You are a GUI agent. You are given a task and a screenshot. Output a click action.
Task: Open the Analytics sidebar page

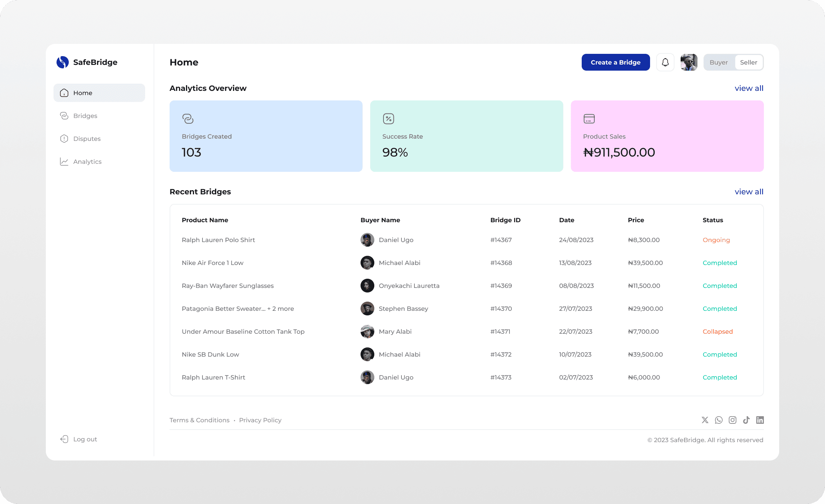tap(87, 162)
